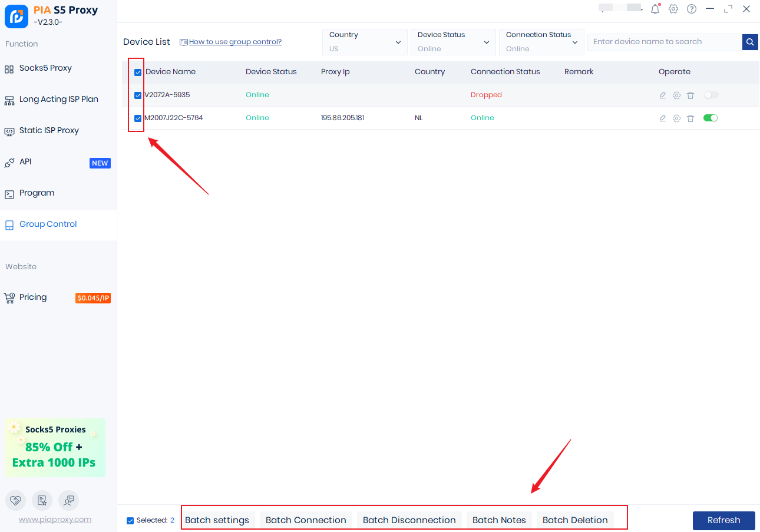Delete device V2072A-5935 via trash icon
The height and width of the screenshot is (532, 760).
coord(690,95)
